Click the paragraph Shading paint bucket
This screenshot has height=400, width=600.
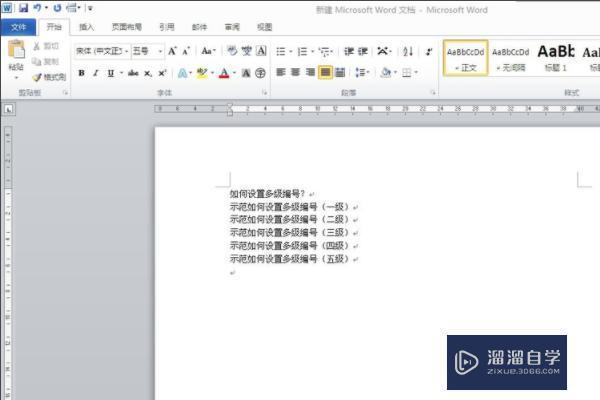(x=385, y=72)
